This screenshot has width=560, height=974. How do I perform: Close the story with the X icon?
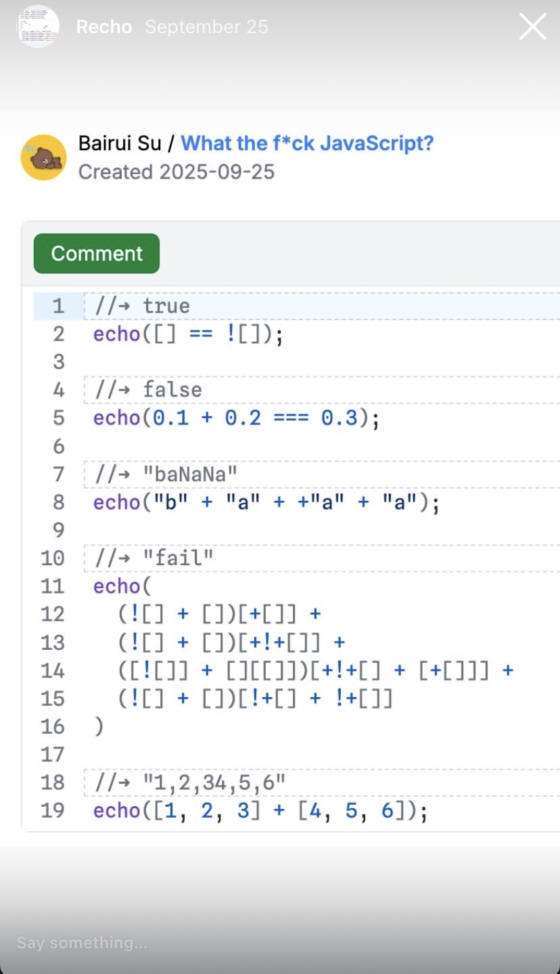(x=532, y=27)
